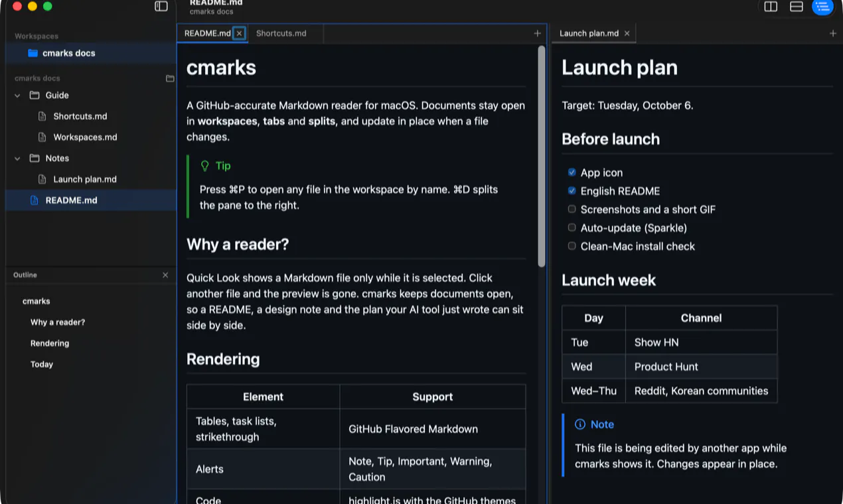Click the blue cmarks docs workspace folder icon
Viewport: 843px width, 504px height.
click(33, 53)
